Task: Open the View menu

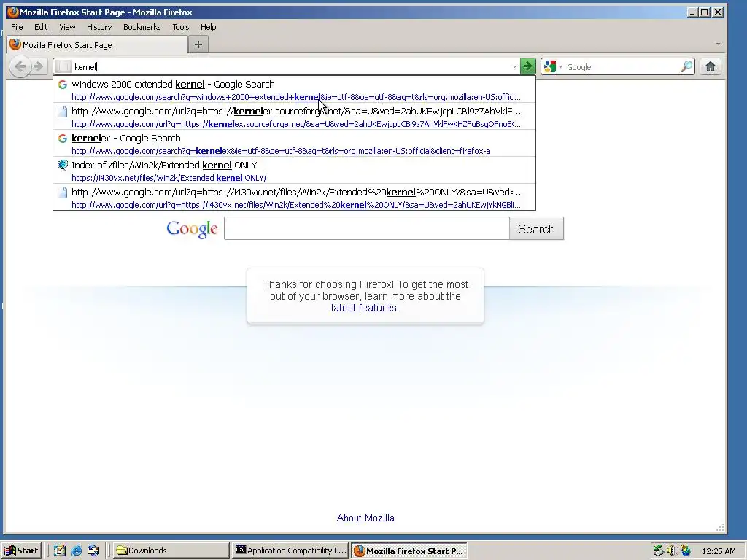Action: (x=66, y=27)
